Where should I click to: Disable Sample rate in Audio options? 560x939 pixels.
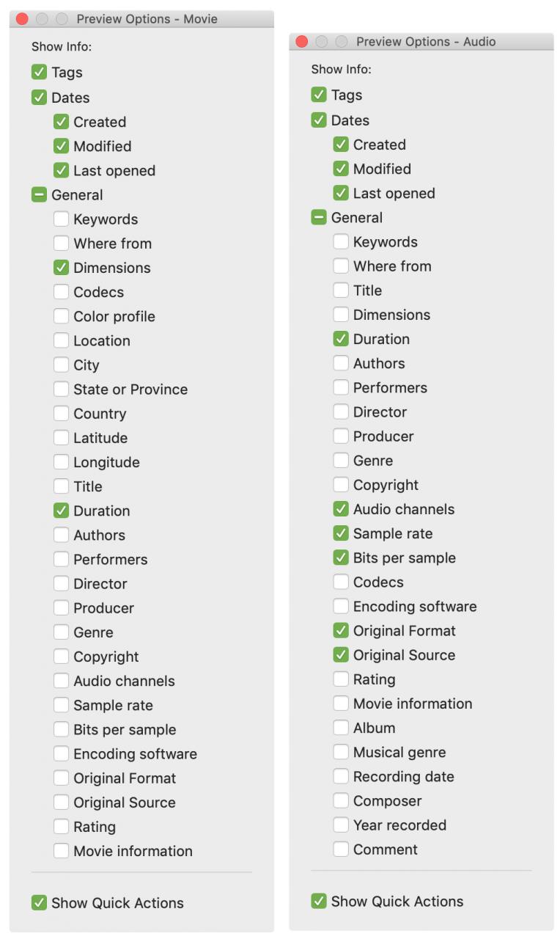[x=342, y=533]
